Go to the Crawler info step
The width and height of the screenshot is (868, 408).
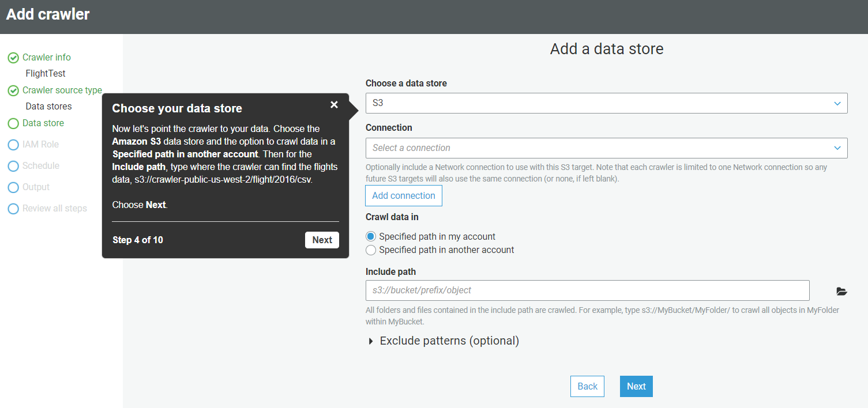47,58
